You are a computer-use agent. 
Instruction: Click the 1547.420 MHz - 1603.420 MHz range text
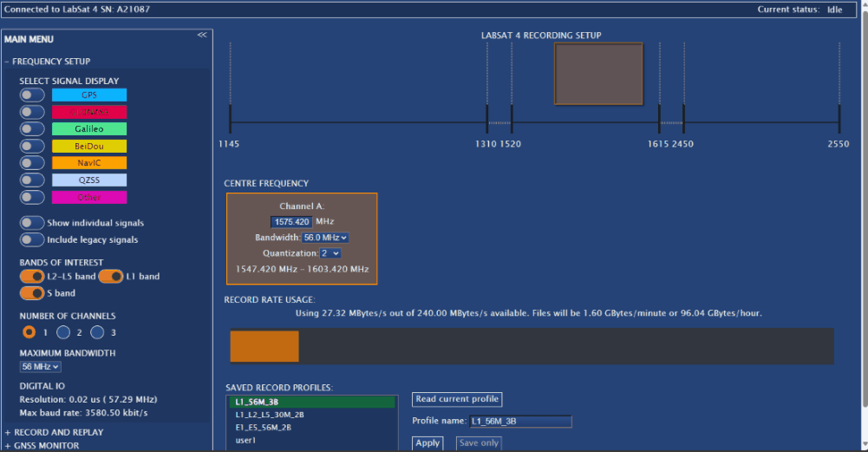click(303, 269)
